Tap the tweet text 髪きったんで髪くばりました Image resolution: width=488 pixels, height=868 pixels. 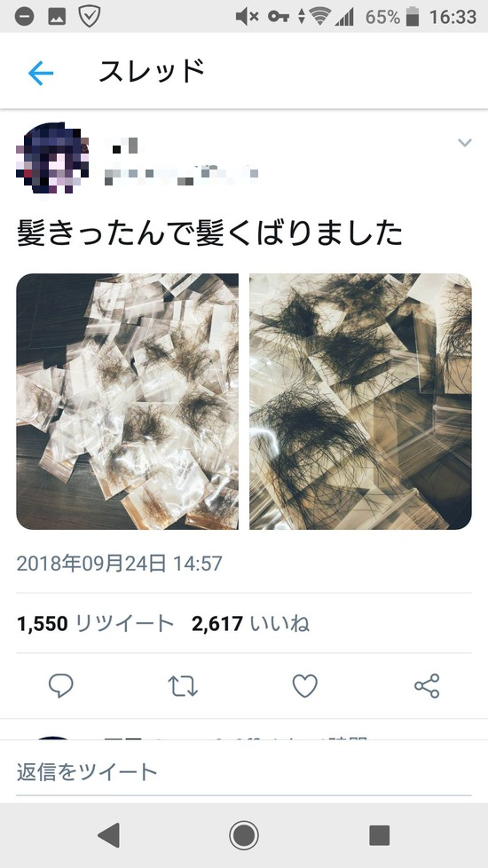click(x=210, y=233)
